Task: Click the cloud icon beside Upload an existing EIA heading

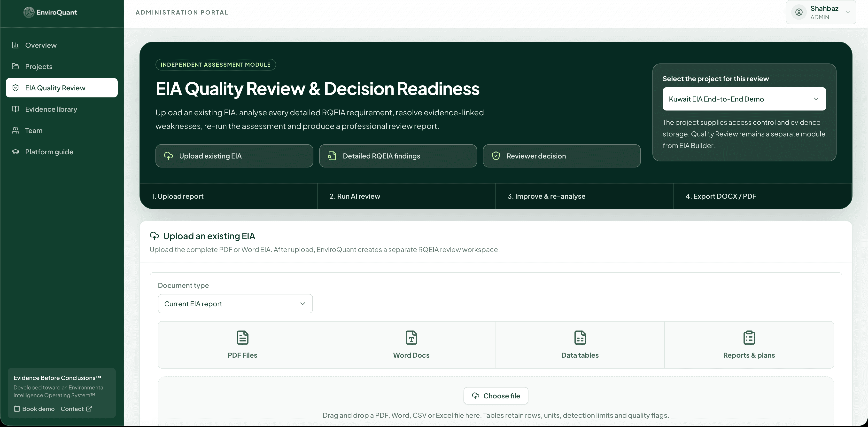Action: pyautogui.click(x=154, y=236)
